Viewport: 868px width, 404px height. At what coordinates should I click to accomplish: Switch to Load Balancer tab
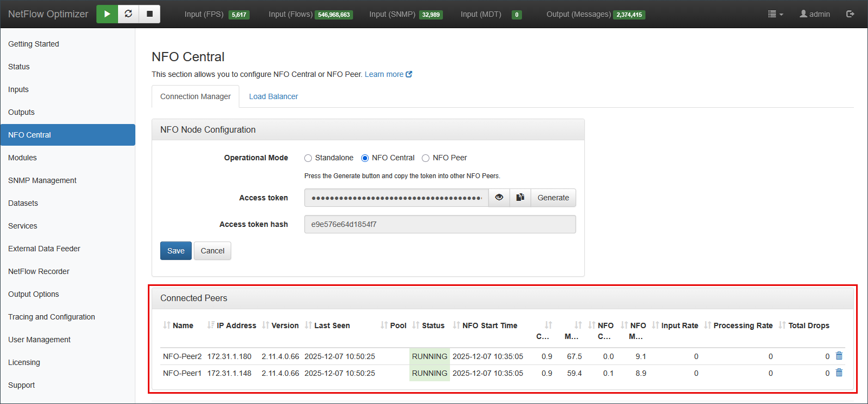[x=273, y=96]
